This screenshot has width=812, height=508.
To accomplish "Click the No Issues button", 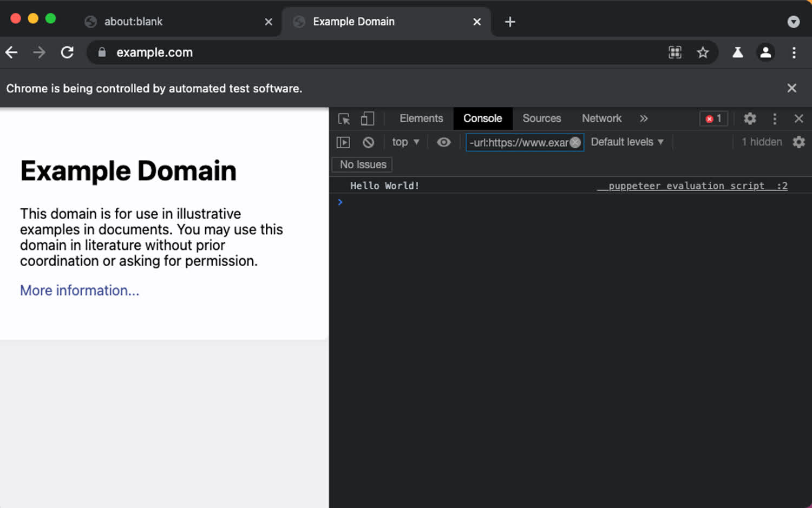I will pos(363,164).
